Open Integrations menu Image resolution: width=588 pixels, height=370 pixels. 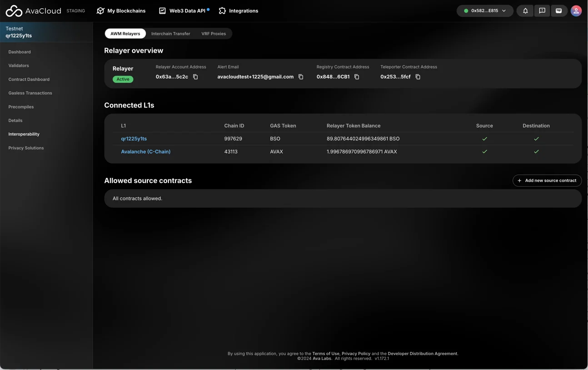point(238,11)
